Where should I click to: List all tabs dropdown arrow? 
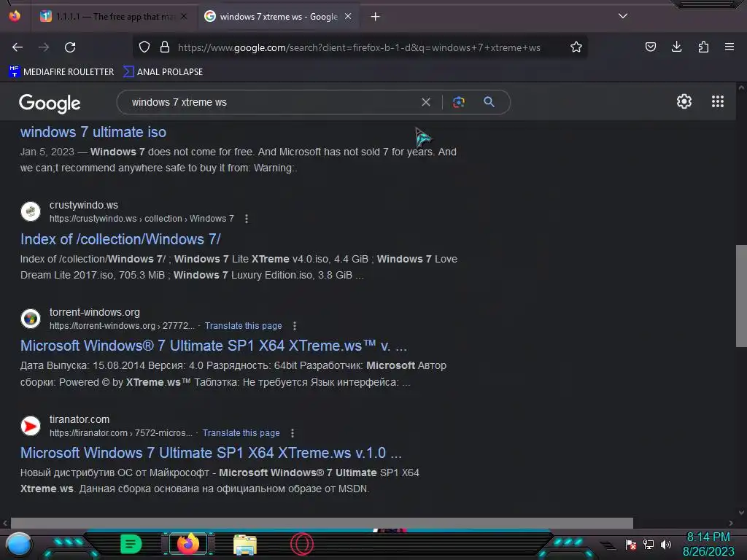(623, 16)
